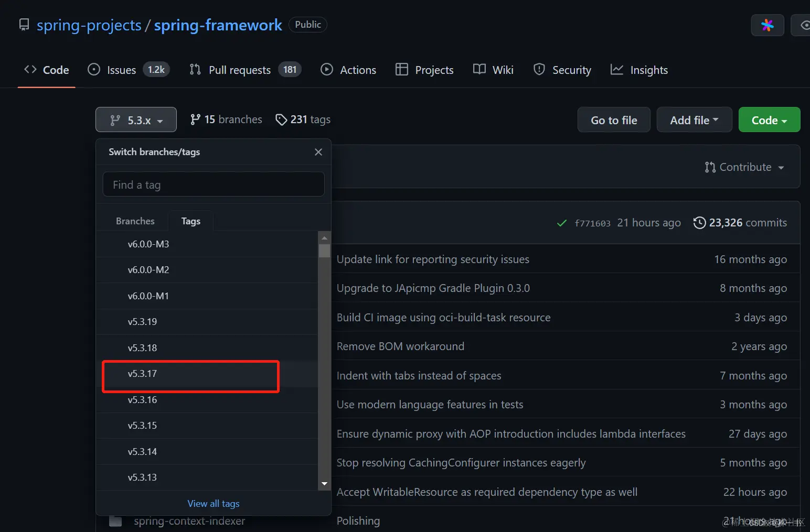Close the Switch branches/tags popup

(x=318, y=152)
